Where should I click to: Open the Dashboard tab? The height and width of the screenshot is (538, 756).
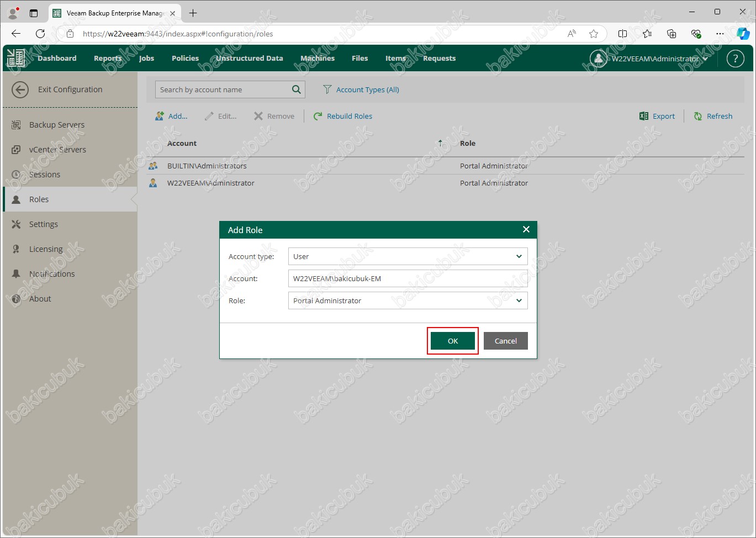57,58
